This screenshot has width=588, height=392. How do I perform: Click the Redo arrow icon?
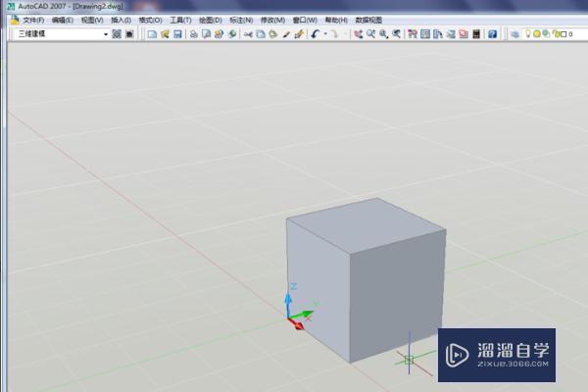click(x=334, y=34)
